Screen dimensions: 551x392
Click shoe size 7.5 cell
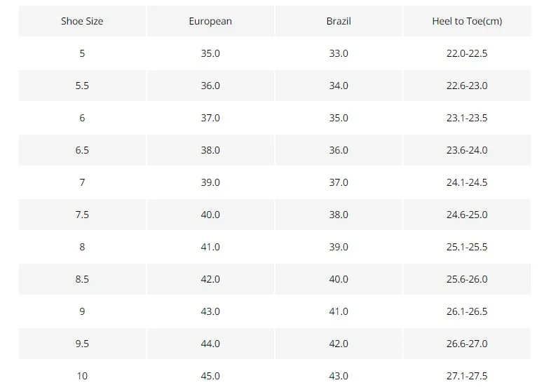(82, 215)
